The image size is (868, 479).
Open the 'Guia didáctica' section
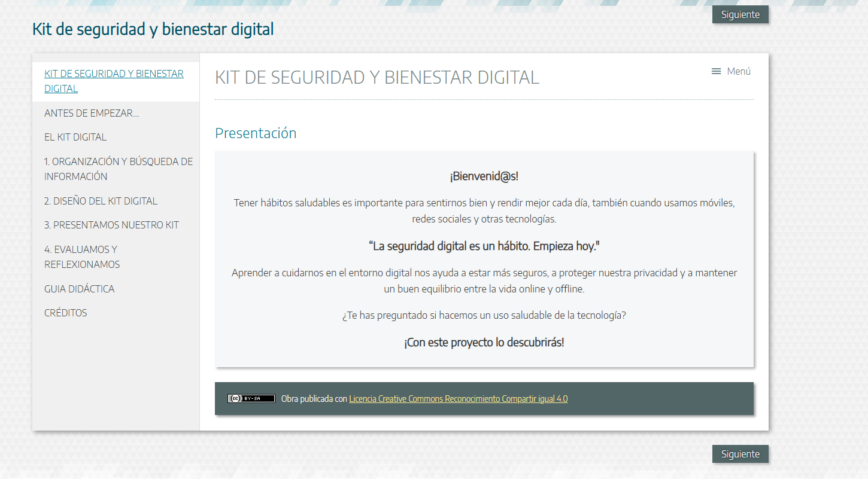79,289
